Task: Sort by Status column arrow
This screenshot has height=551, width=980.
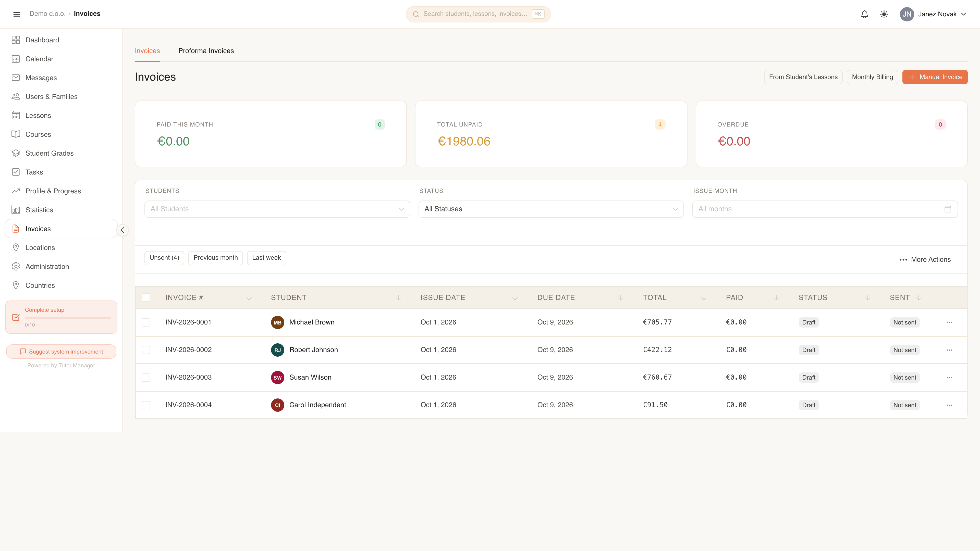Action: pyautogui.click(x=867, y=297)
